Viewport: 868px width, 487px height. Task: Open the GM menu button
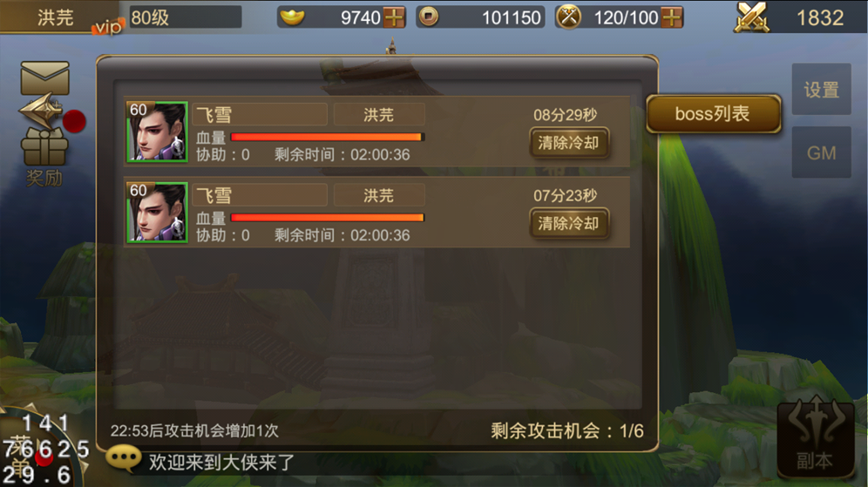822,152
